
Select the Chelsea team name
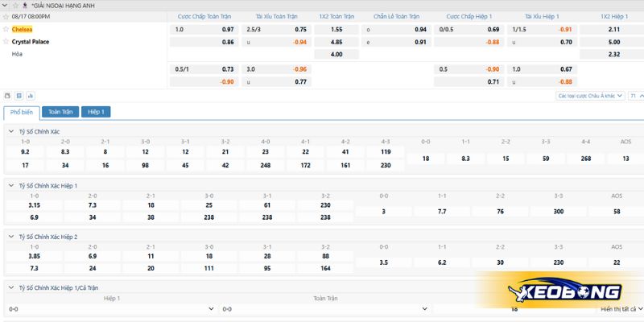coord(22,29)
